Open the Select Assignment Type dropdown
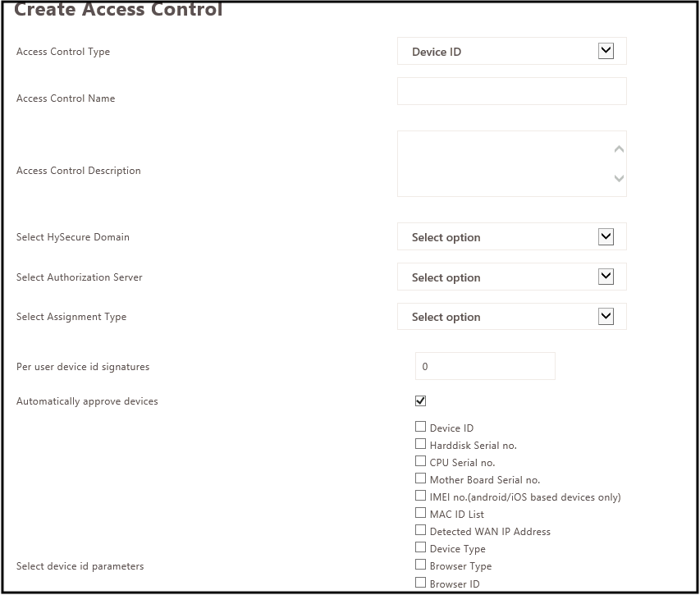The height and width of the screenshot is (595, 700). (x=606, y=316)
